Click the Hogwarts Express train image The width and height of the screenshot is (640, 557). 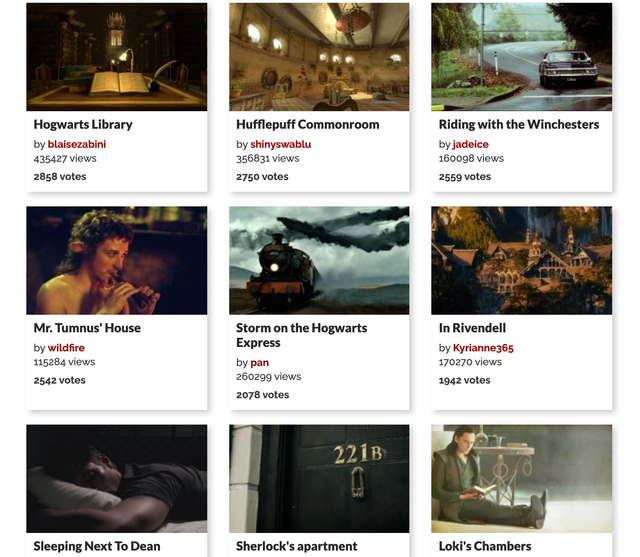coord(319,260)
